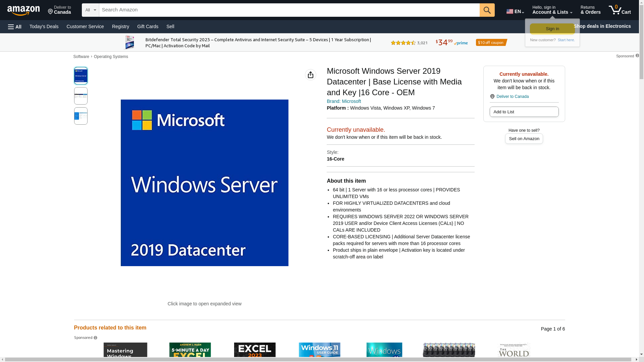Click the Operating Systems breadcrumb link

(111, 57)
